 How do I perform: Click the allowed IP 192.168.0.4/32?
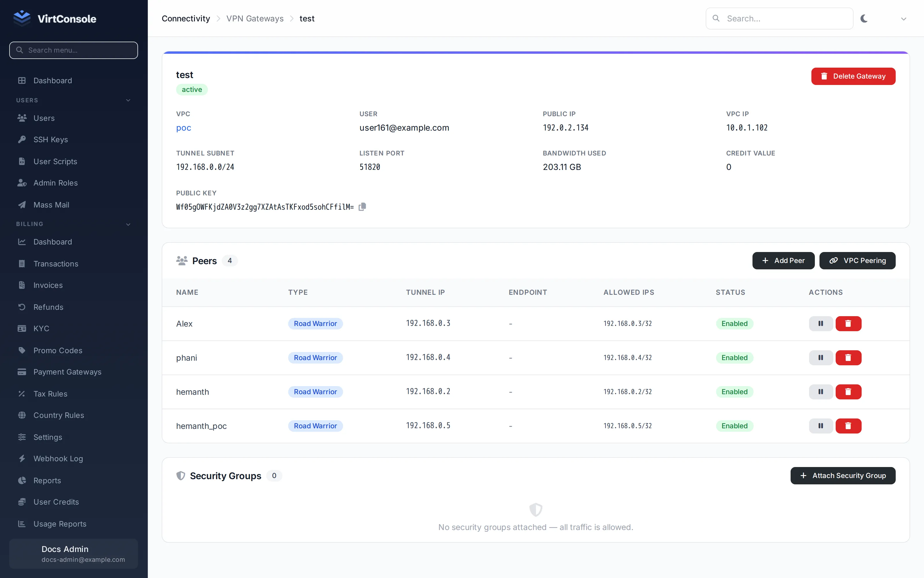[x=627, y=357]
